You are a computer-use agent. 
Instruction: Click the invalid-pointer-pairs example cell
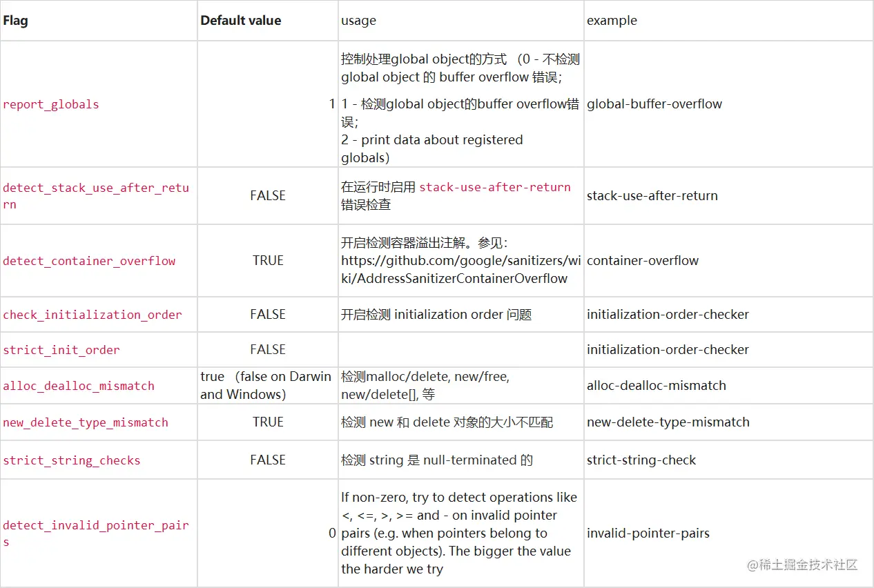coord(648,533)
